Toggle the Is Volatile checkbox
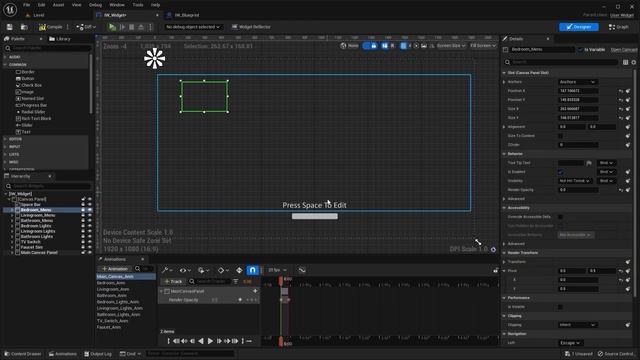This screenshot has width=640, height=360. click(560, 307)
